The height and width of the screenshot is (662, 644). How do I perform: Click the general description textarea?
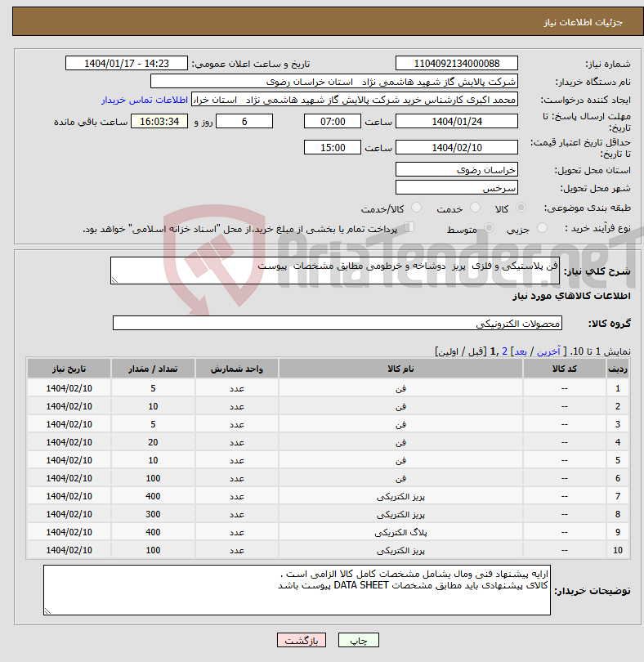tap(334, 271)
